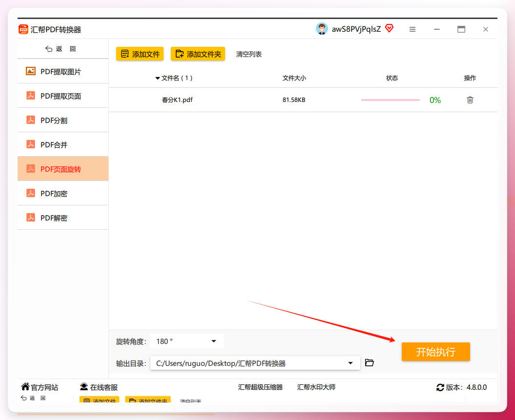The image size is (515, 420).
Task: Click the PDF加密 sidebar icon
Action: (31, 193)
